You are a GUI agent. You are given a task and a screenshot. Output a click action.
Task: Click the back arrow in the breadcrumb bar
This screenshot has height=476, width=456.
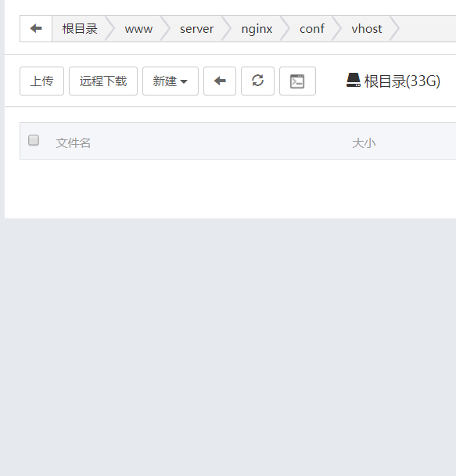(x=36, y=28)
